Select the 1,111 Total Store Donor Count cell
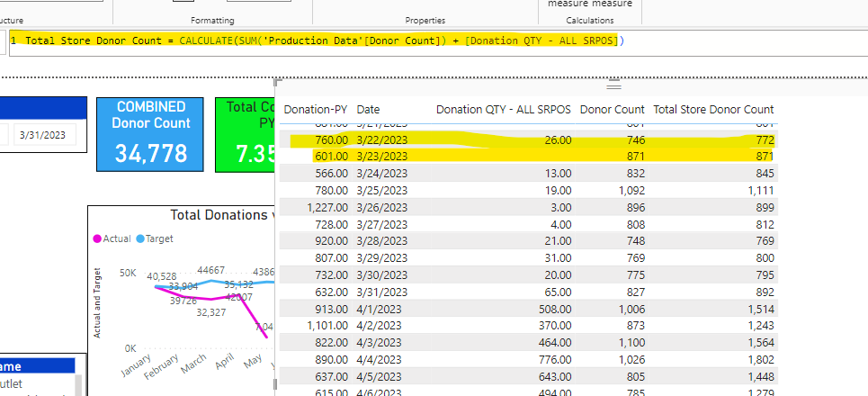Viewport: 868px width, 396px height. pyautogui.click(x=762, y=191)
